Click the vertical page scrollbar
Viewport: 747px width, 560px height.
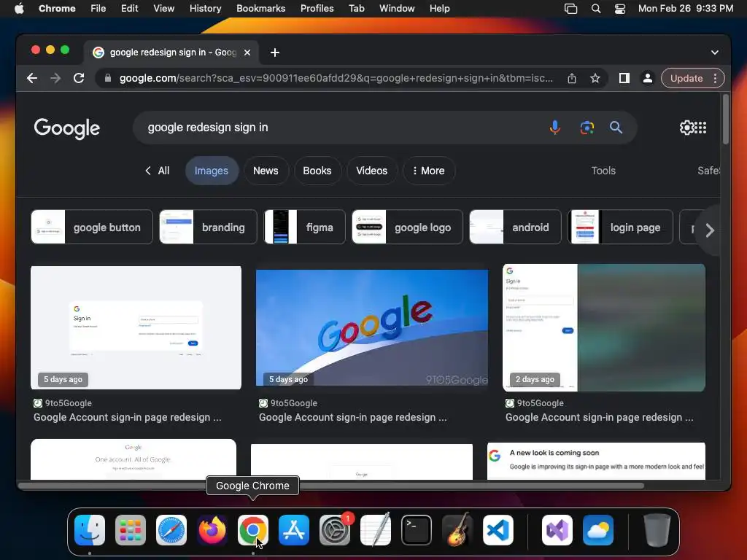click(x=726, y=119)
